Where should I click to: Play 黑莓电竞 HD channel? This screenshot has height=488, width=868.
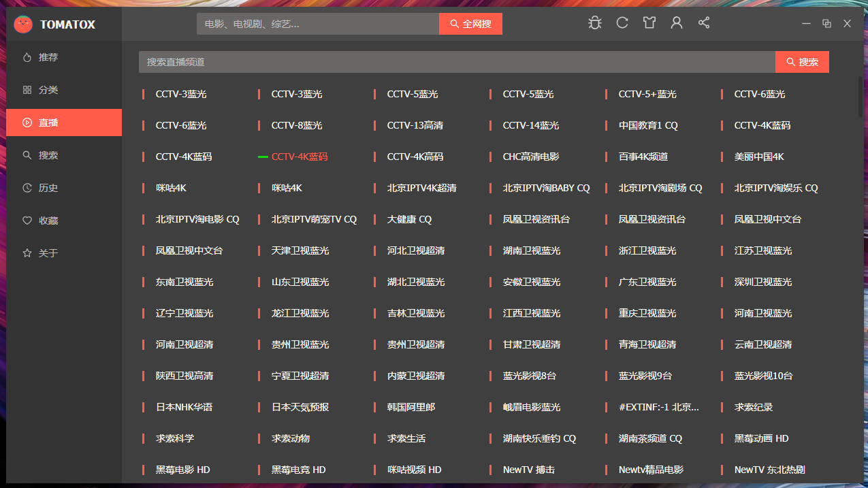click(x=298, y=470)
